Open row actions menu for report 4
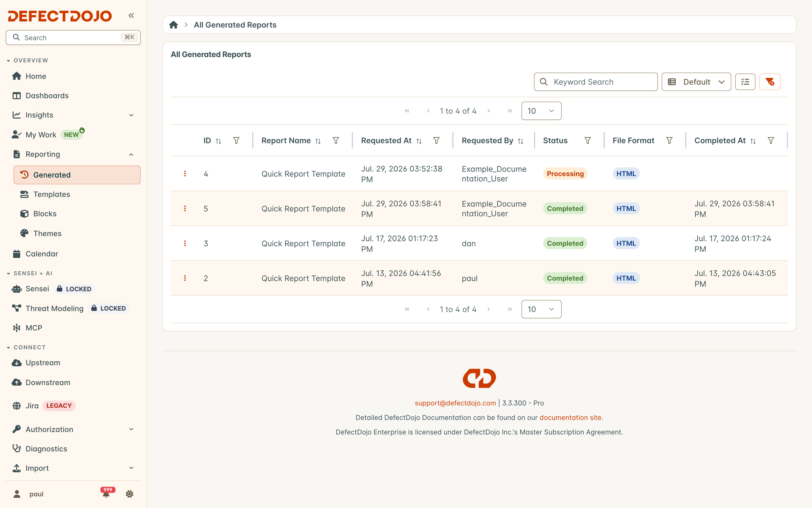812x508 pixels. [x=185, y=174]
